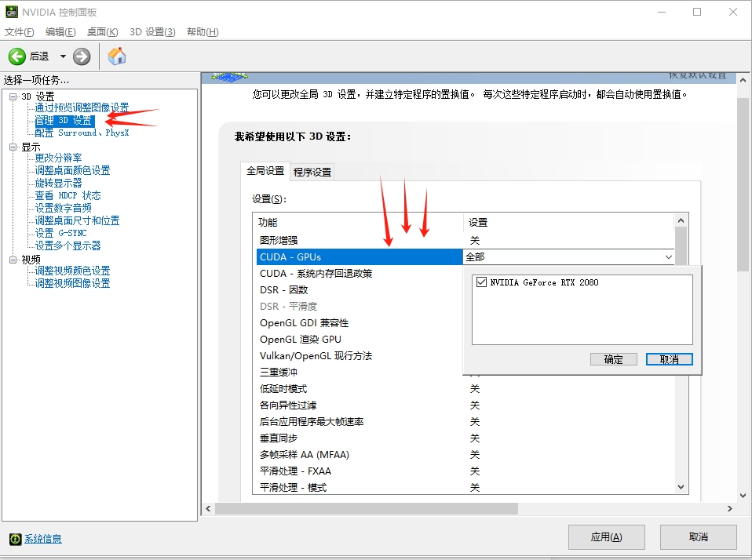Screen dimensions: 752x560
Task: Select the 平滑处理 - FXAA row
Action: (465, 471)
